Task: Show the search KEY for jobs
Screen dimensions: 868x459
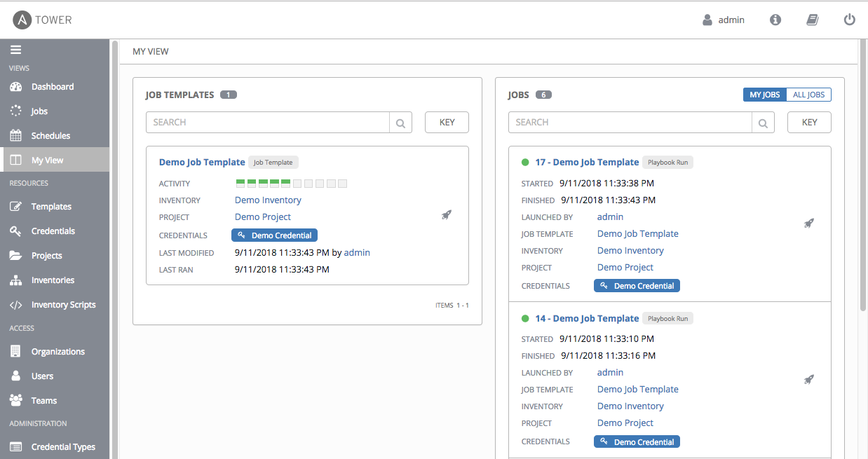Action: point(809,122)
